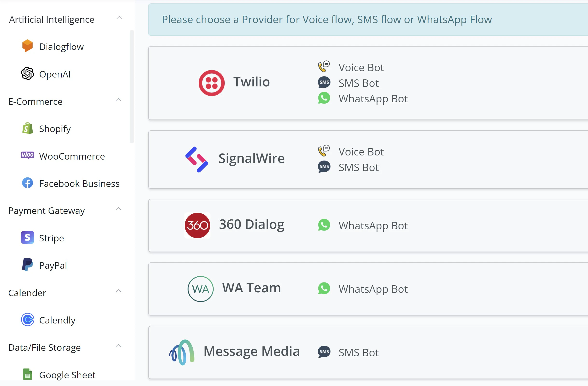
Task: Collapse the E-Commerce section
Action: pyautogui.click(x=118, y=100)
